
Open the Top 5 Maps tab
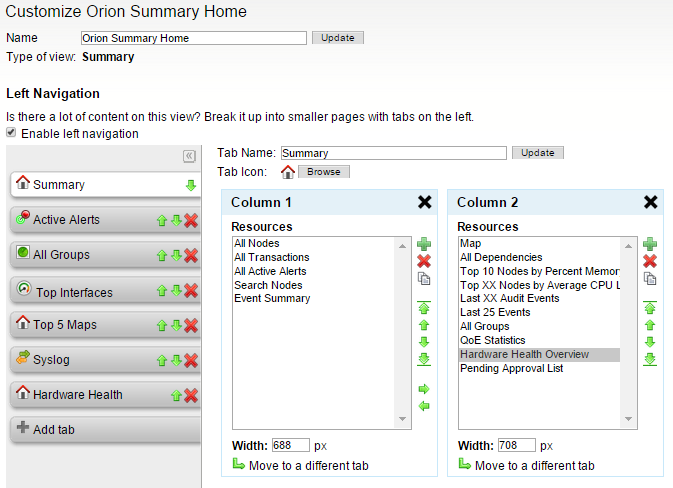tap(106, 325)
